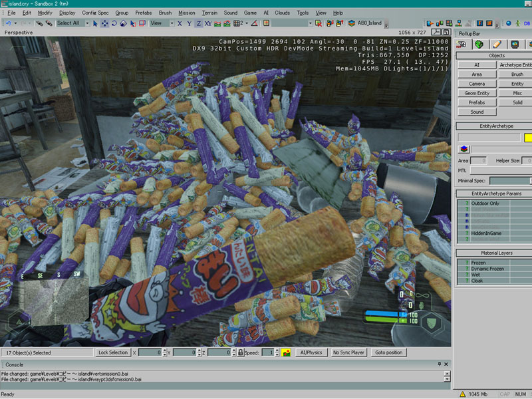Enable Follow Terrain constraint icon

(217, 23)
